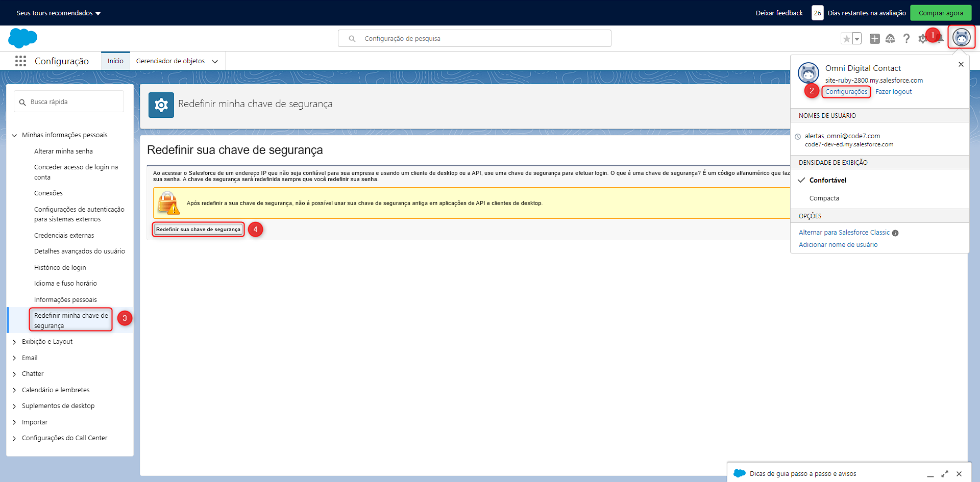Open Seus tours recomendados menu
Screen dimensions: 980x482
point(58,13)
